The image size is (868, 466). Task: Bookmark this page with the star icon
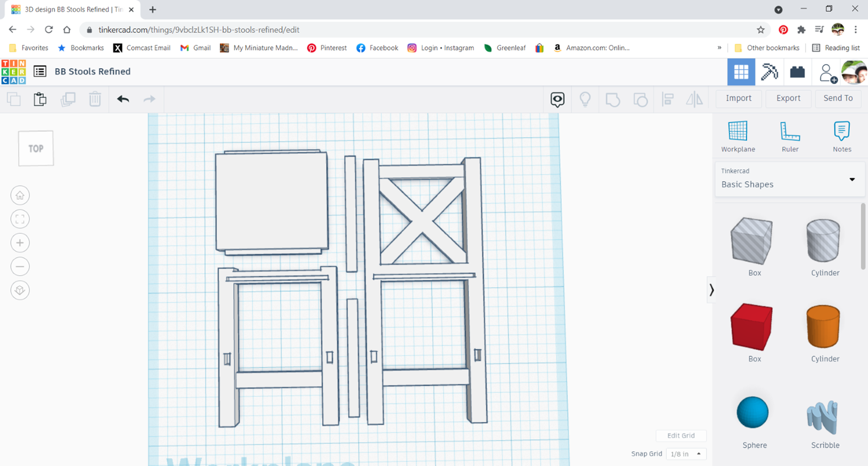761,30
